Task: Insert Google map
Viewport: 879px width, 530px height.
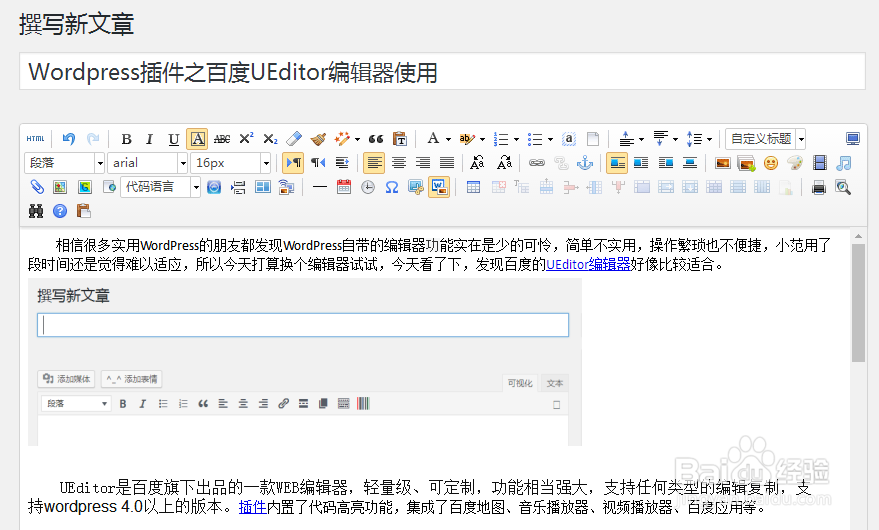Action: pos(85,187)
